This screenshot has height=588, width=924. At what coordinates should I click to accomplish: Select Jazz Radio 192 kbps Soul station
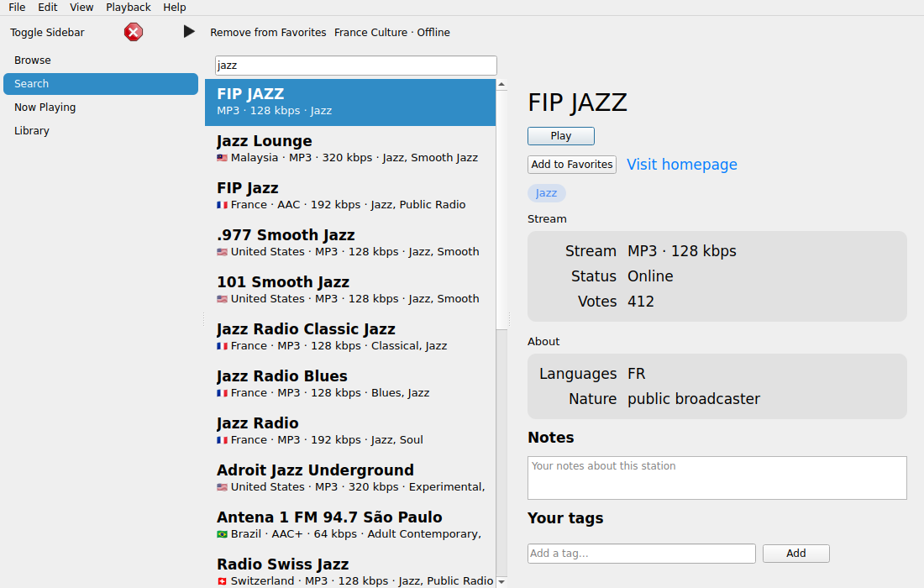350,432
